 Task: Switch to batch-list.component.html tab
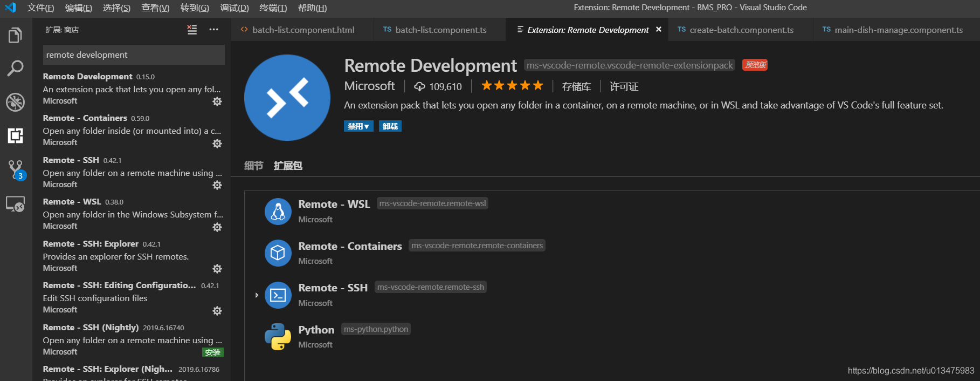coord(302,30)
